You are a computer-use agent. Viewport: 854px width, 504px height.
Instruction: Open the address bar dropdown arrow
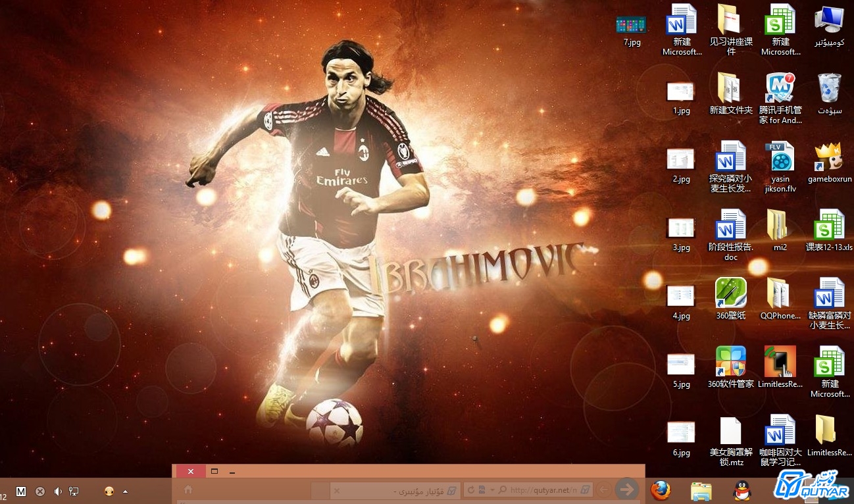click(x=492, y=490)
